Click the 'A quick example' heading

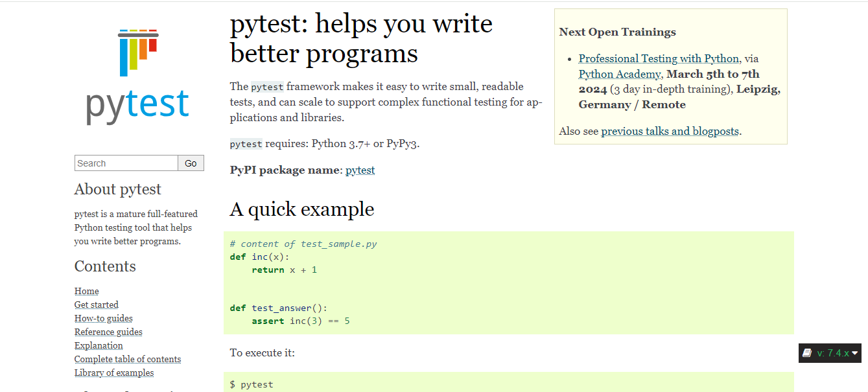(x=302, y=209)
